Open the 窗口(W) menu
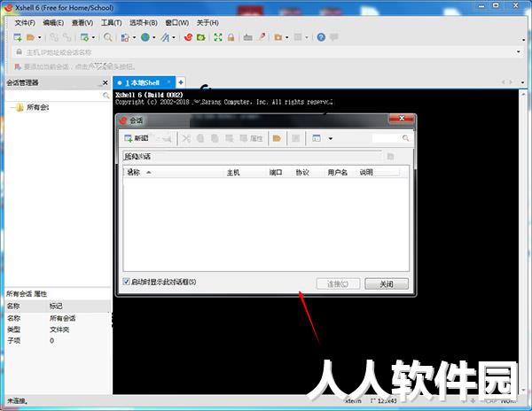The width and height of the screenshot is (532, 411). tap(176, 23)
